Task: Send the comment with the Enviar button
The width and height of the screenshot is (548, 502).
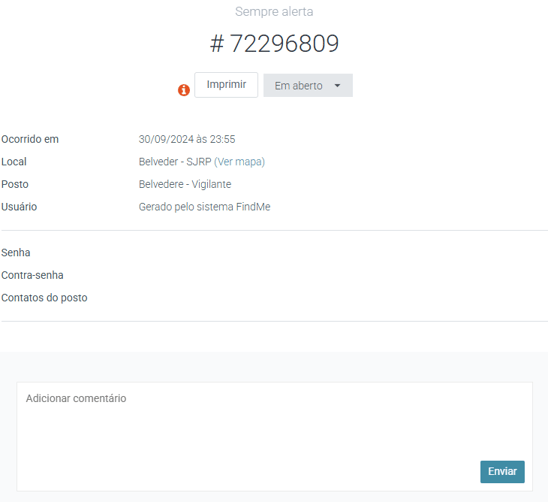Action: (502, 472)
